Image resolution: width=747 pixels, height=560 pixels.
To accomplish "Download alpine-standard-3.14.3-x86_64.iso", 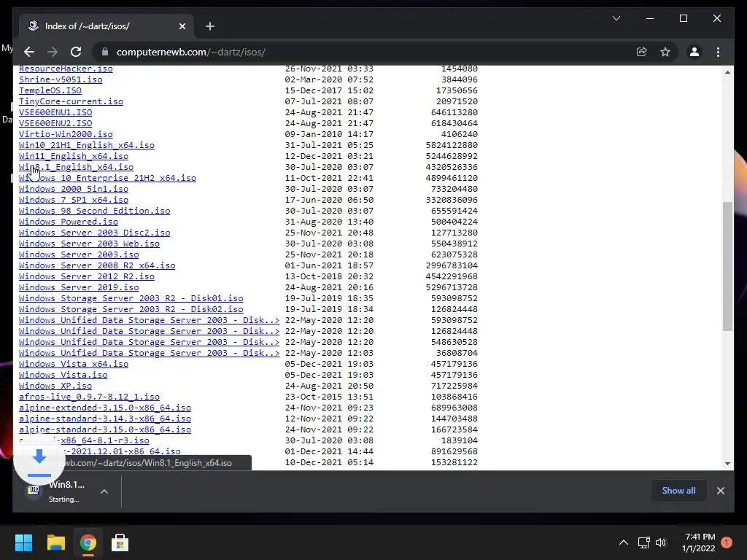I will (x=105, y=419).
